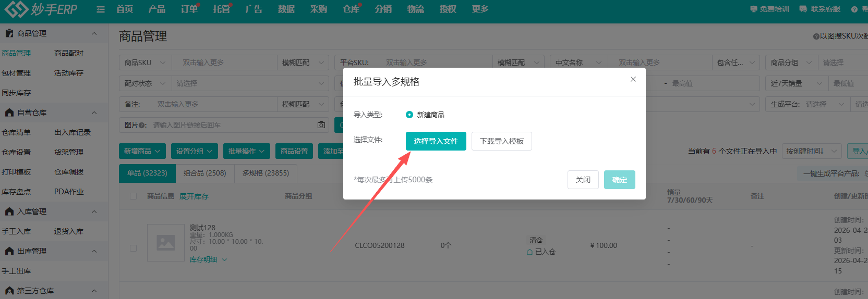Open the 仓库 top menu item
The height and width of the screenshot is (299, 868).
click(x=351, y=9)
